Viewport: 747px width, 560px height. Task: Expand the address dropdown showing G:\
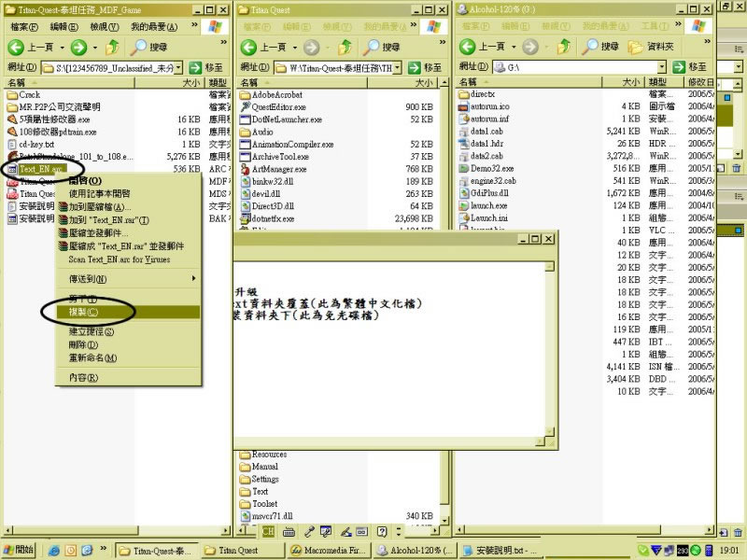pos(676,67)
